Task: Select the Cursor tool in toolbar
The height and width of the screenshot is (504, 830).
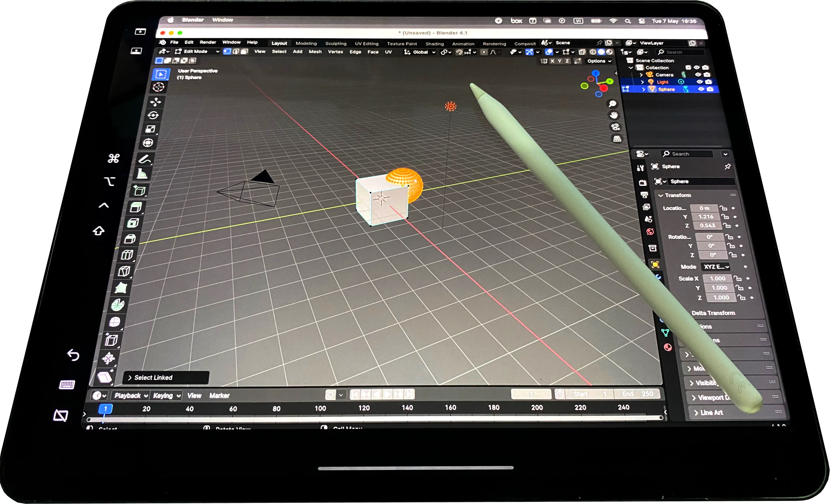Action: click(x=158, y=87)
